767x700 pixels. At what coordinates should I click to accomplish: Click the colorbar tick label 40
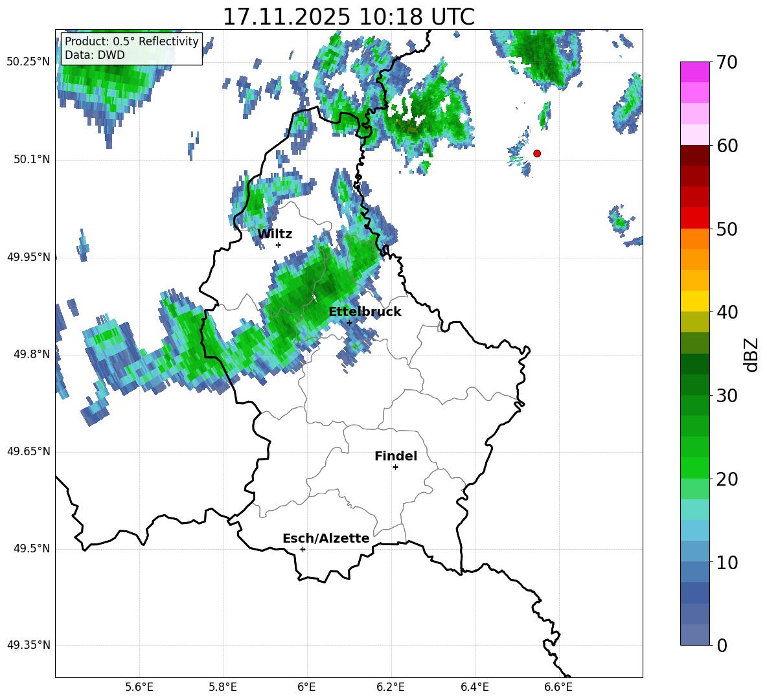(x=727, y=312)
